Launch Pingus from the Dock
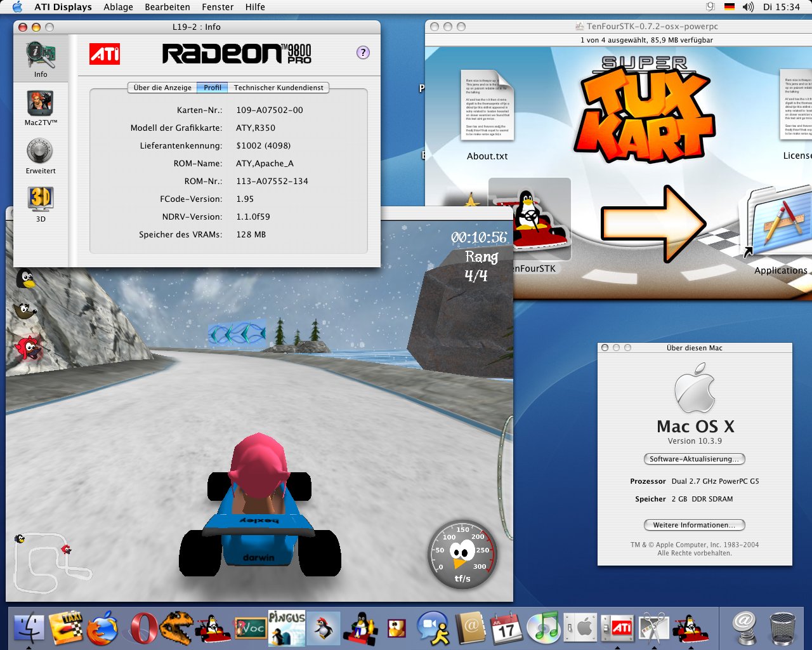Image resolution: width=812 pixels, height=650 pixels. [x=287, y=628]
